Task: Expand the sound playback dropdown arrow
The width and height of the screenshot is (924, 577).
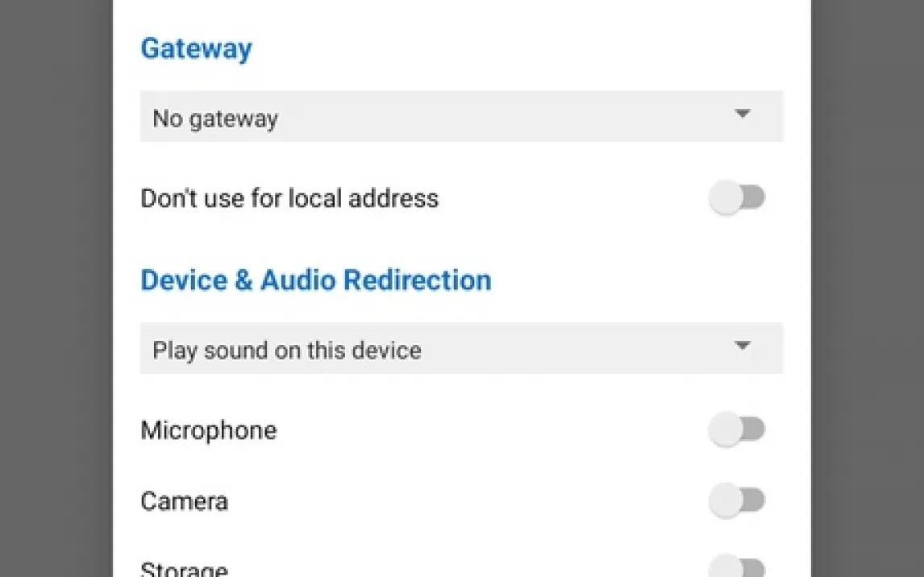Action: click(x=743, y=347)
